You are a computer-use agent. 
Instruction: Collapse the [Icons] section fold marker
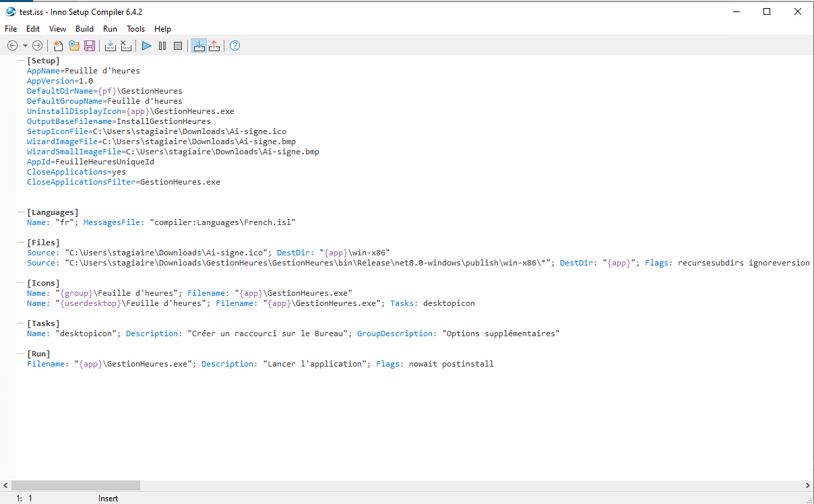pos(21,283)
